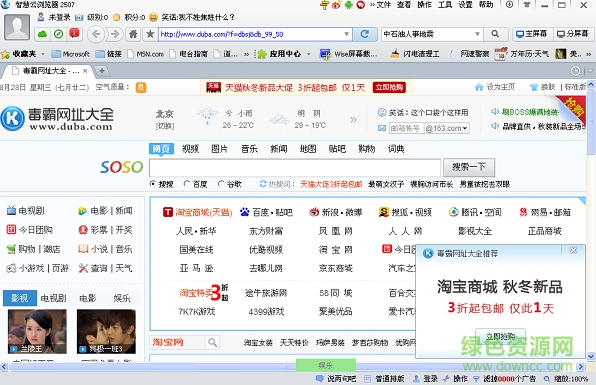The image size is (596, 385).
Task: Expand the search box suggestions dropdown
Action: [x=477, y=34]
